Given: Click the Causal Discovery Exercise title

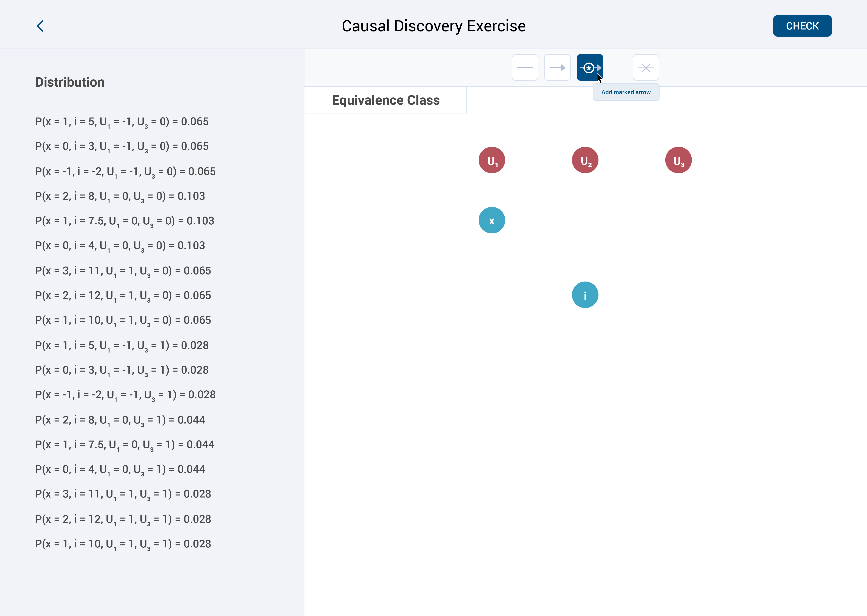Looking at the screenshot, I should click(x=433, y=26).
